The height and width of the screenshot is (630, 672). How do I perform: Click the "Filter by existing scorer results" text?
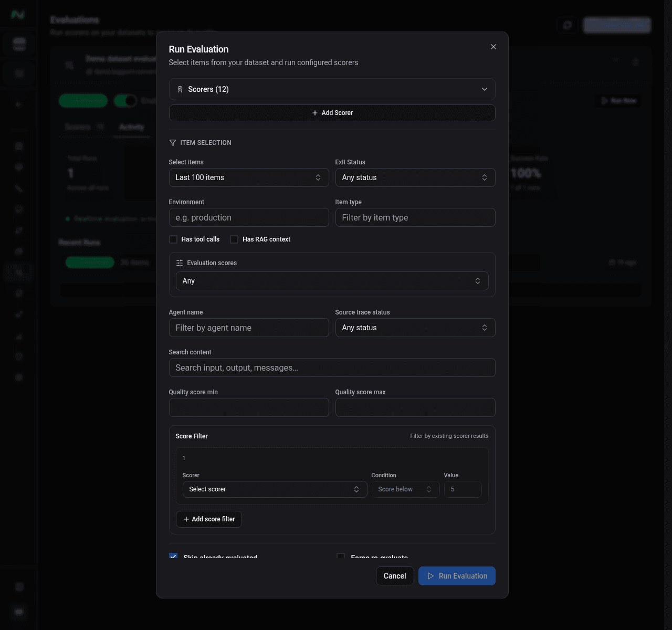(x=449, y=436)
